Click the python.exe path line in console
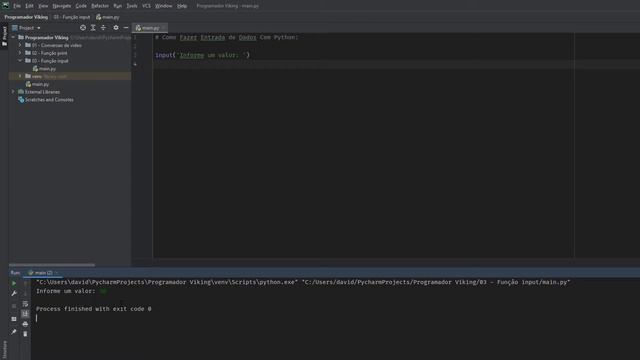Image resolution: width=640 pixels, height=360 pixels. (x=303, y=282)
